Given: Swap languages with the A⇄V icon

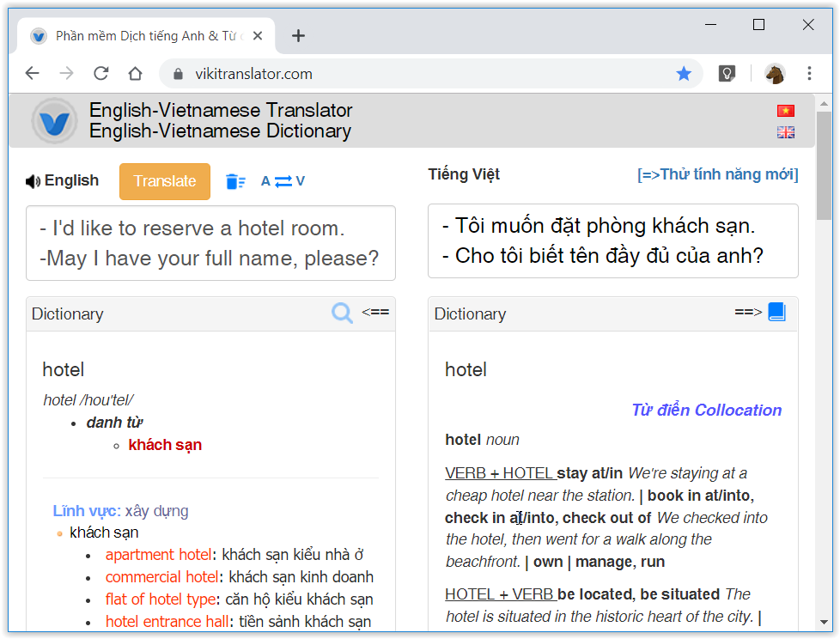Looking at the screenshot, I should click(283, 181).
